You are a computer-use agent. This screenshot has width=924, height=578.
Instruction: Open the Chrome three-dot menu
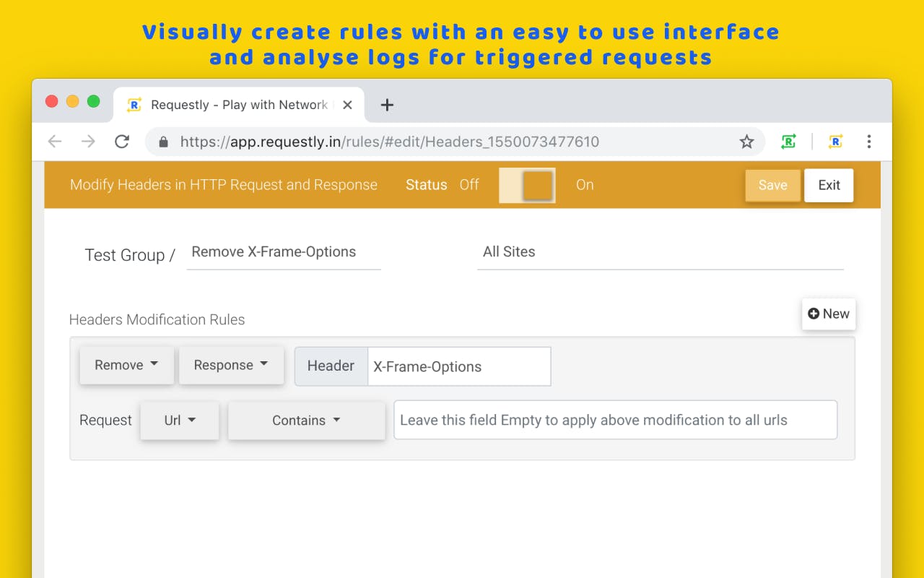pos(869,142)
